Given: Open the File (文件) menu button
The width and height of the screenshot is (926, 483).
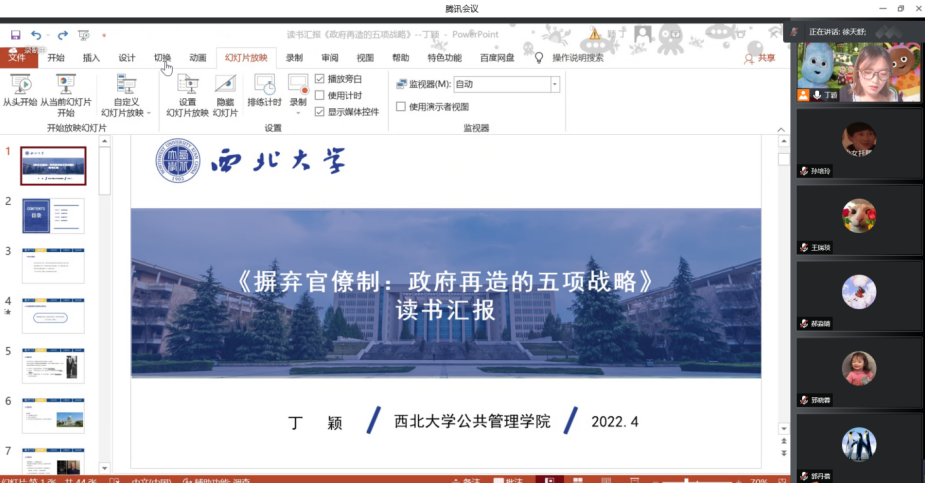Looking at the screenshot, I should tap(17, 58).
